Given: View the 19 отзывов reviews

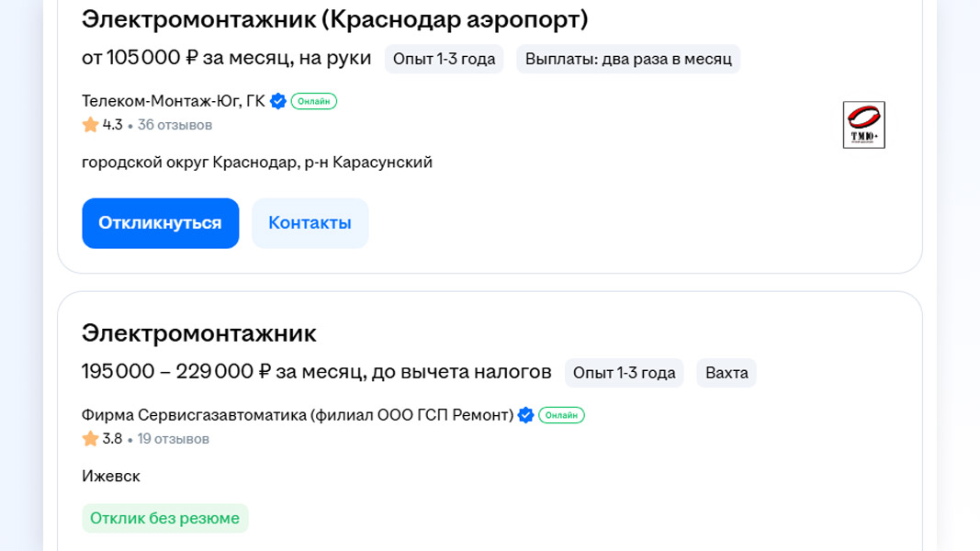Looking at the screenshot, I should (x=174, y=439).
